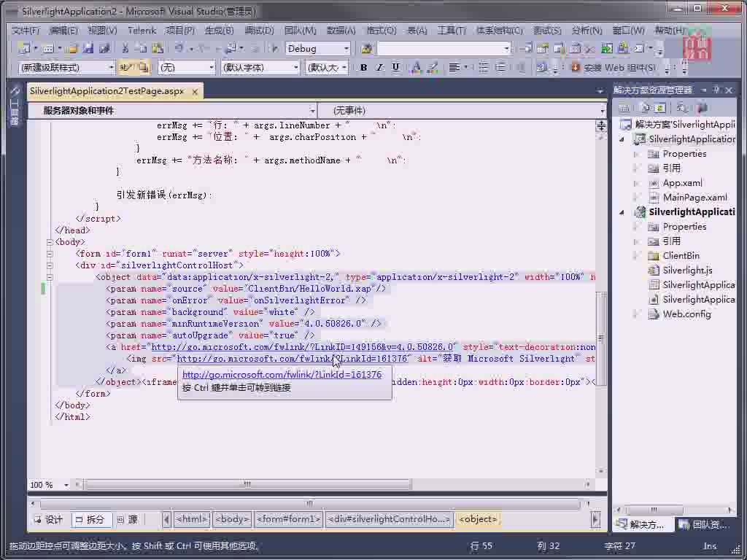
Task: Click the Cut scissors icon
Action: click(x=125, y=48)
